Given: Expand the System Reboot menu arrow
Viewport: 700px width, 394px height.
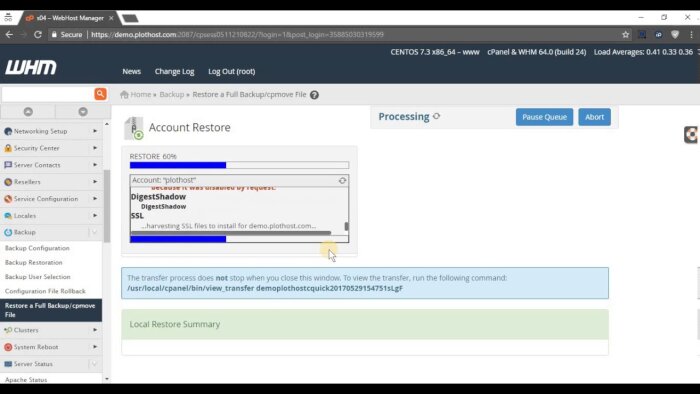Looking at the screenshot, I should [x=95, y=347].
